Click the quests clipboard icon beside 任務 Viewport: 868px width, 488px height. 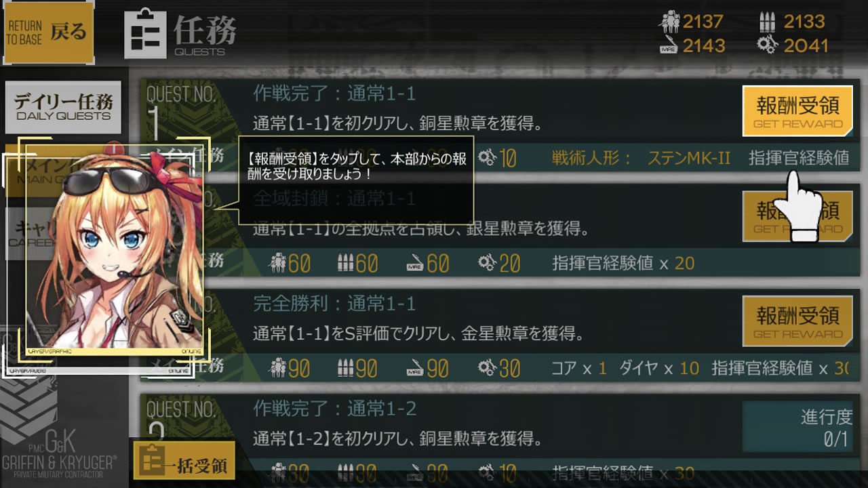coord(145,33)
